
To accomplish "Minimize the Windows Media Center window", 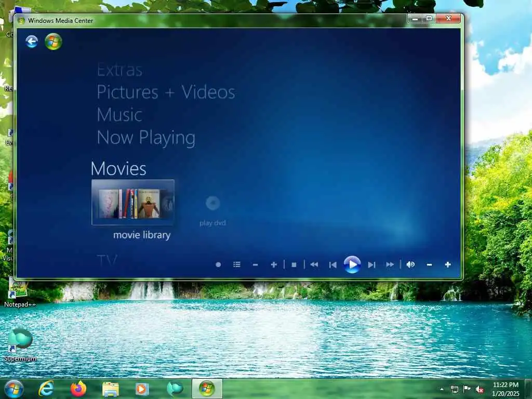I will (x=415, y=19).
